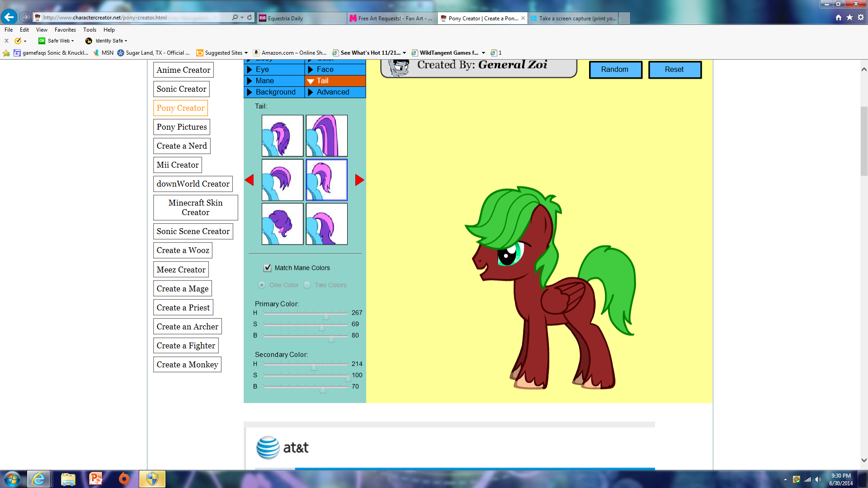Click the Windows Start orb
The image size is (868, 488).
[12, 479]
